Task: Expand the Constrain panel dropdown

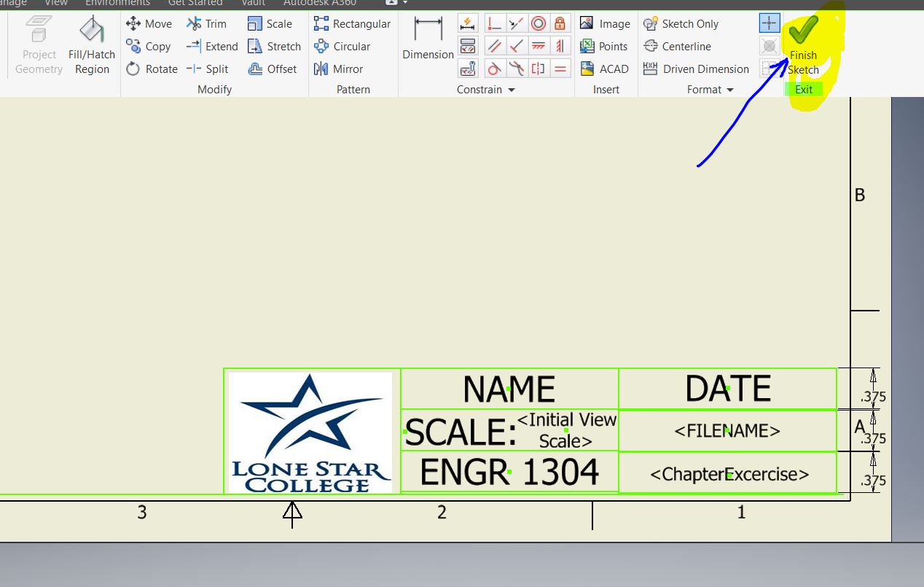Action: [x=510, y=89]
